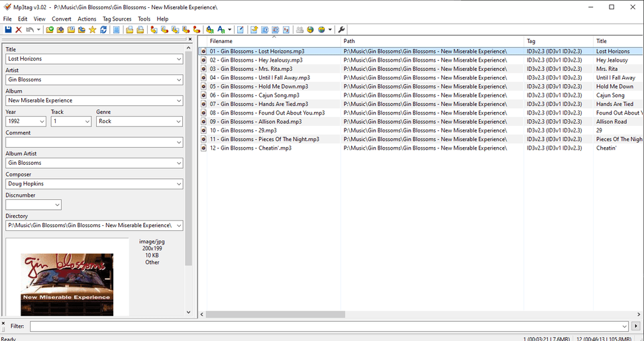Close the tag panel with its X

189,39
